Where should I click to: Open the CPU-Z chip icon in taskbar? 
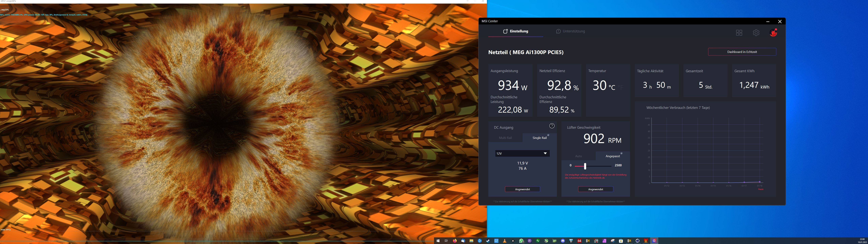[530, 241]
